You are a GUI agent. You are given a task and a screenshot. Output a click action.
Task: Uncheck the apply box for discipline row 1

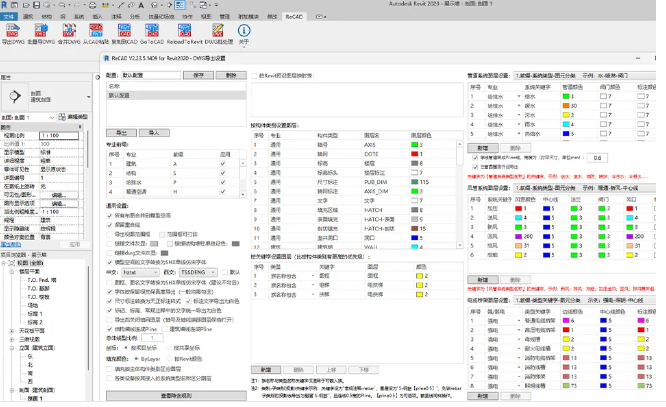pyautogui.click(x=223, y=164)
